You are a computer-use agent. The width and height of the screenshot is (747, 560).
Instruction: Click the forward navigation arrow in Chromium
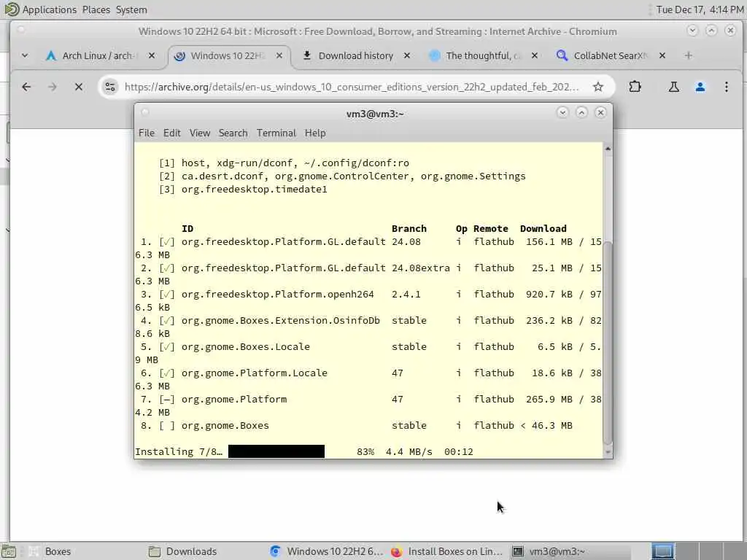click(x=53, y=87)
